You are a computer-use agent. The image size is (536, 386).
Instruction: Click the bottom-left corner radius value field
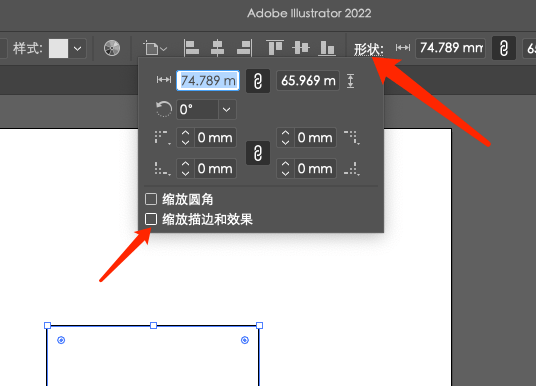[x=215, y=169]
